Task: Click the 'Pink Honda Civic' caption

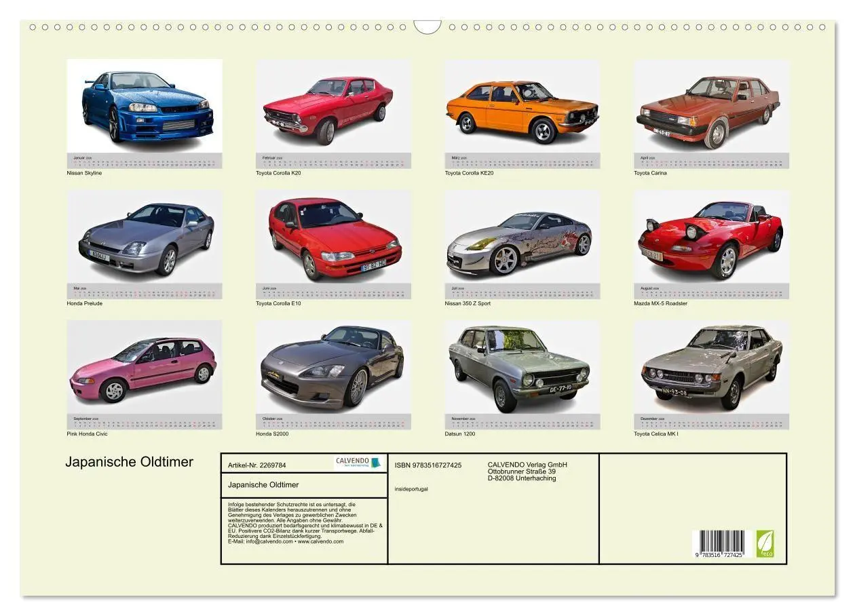Action: pyautogui.click(x=87, y=434)
